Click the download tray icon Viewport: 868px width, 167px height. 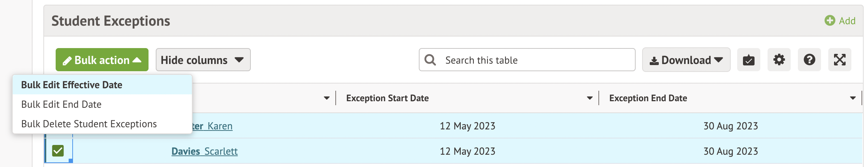pyautogui.click(x=654, y=61)
